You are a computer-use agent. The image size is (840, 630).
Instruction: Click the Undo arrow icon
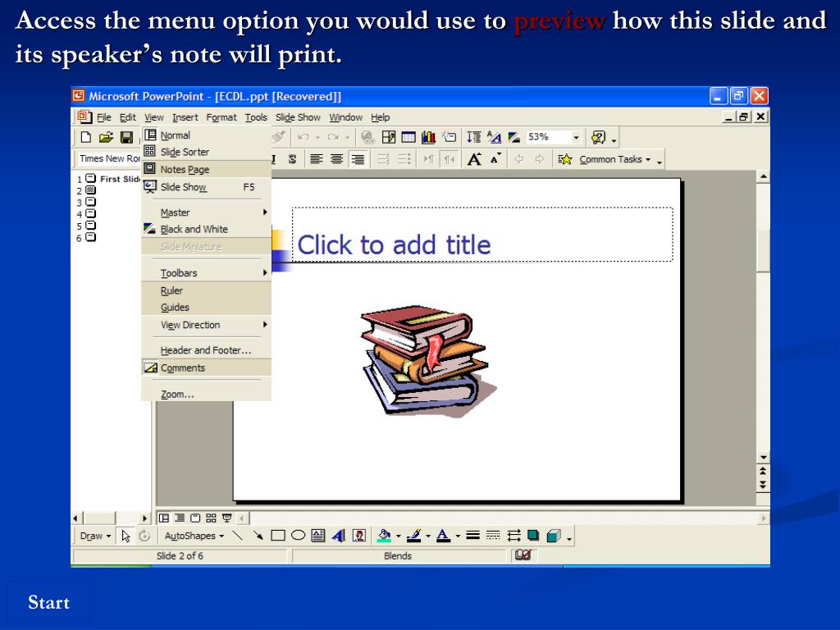pos(304,137)
